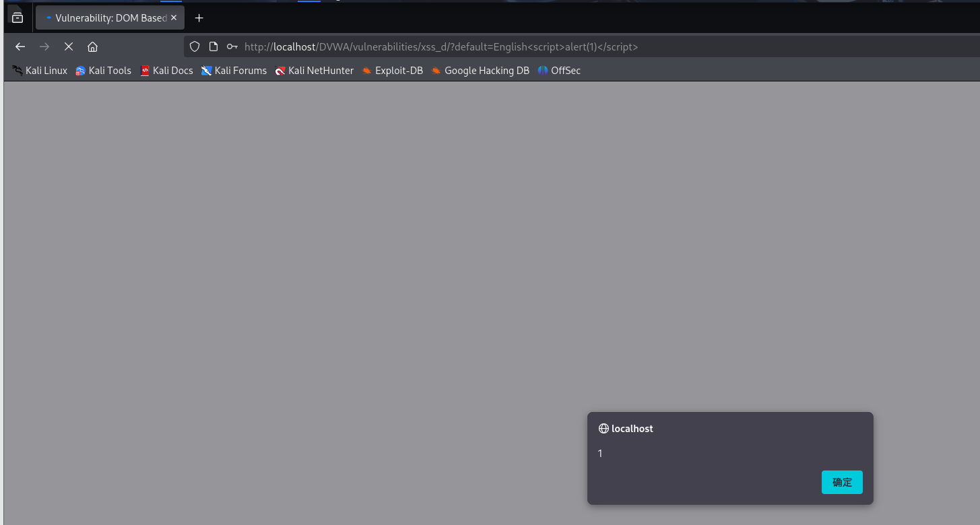Open the Kali Forums bookmark
The image size is (980, 525).
(234, 71)
